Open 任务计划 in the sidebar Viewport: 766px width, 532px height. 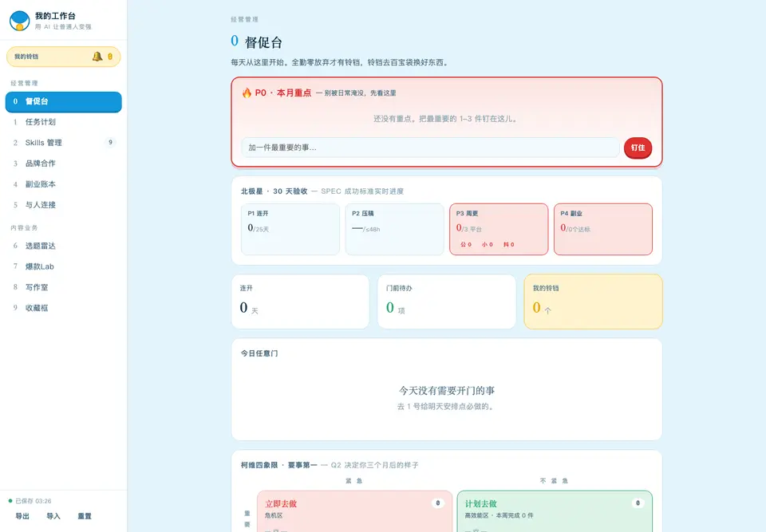pos(64,122)
